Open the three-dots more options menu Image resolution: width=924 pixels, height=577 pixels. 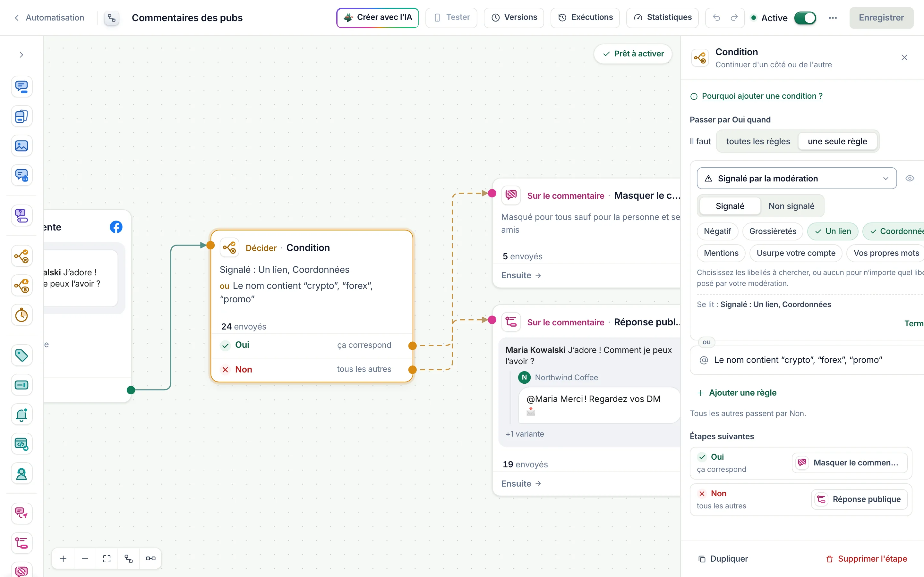point(833,18)
